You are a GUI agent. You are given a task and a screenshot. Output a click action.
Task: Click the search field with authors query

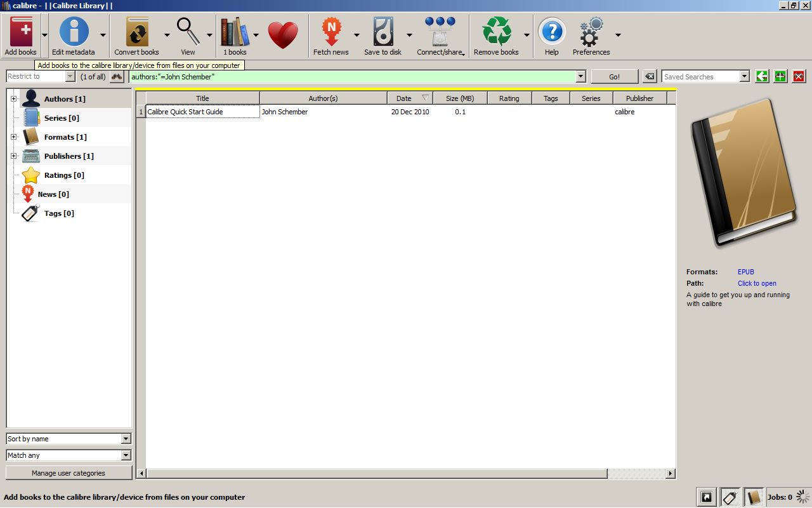point(352,77)
